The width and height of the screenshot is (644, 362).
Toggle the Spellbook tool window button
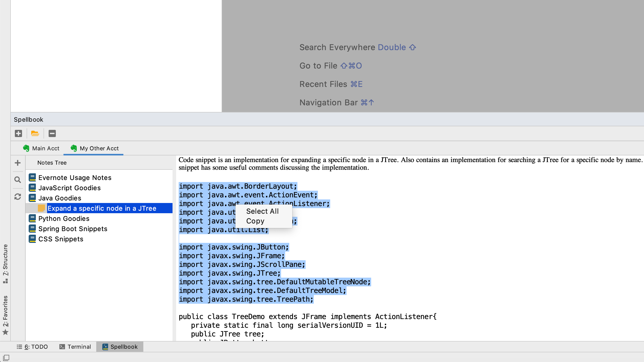click(x=120, y=347)
